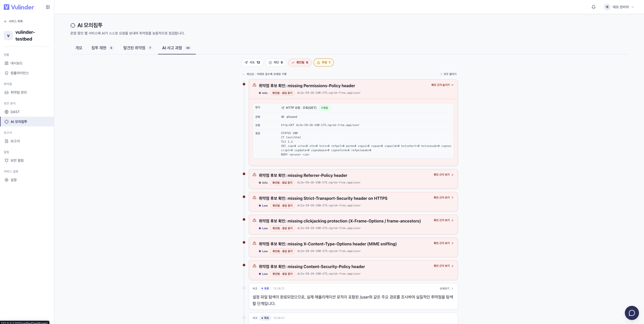This screenshot has width=644, height=324.
Task: Click the warning icon on Permissions-Policy card
Action: coord(255,85)
